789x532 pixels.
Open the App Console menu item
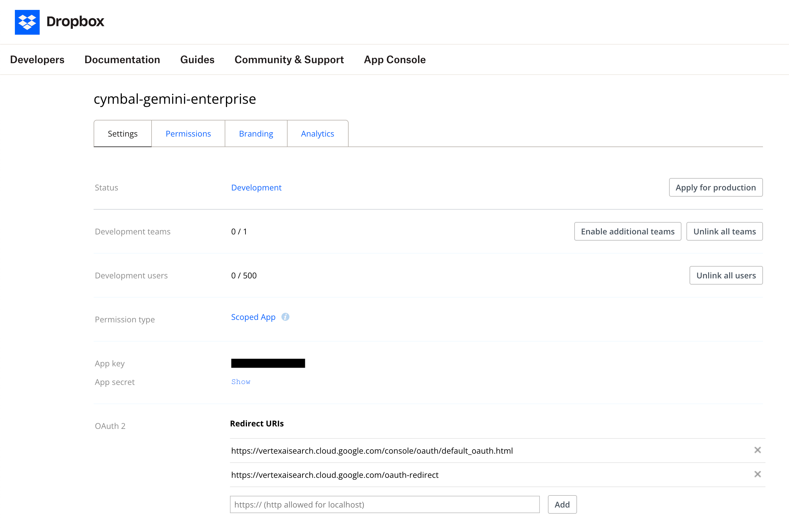pyautogui.click(x=394, y=59)
